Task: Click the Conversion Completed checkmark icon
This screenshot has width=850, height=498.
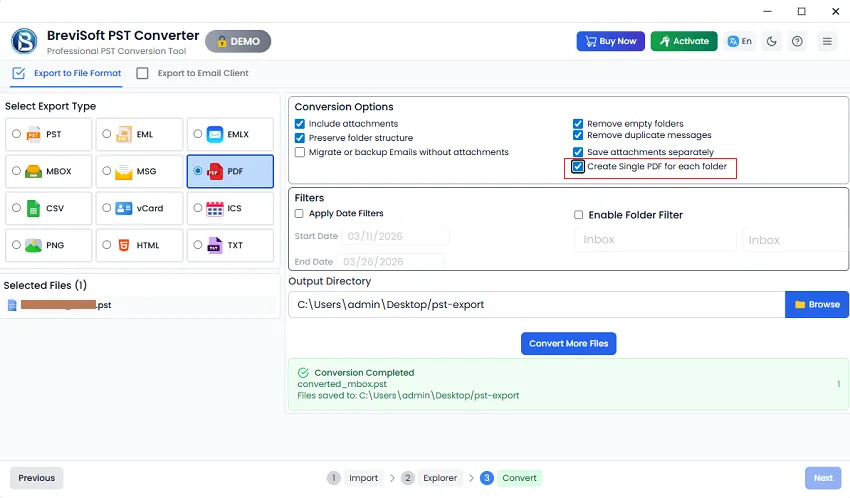Action: [303, 373]
